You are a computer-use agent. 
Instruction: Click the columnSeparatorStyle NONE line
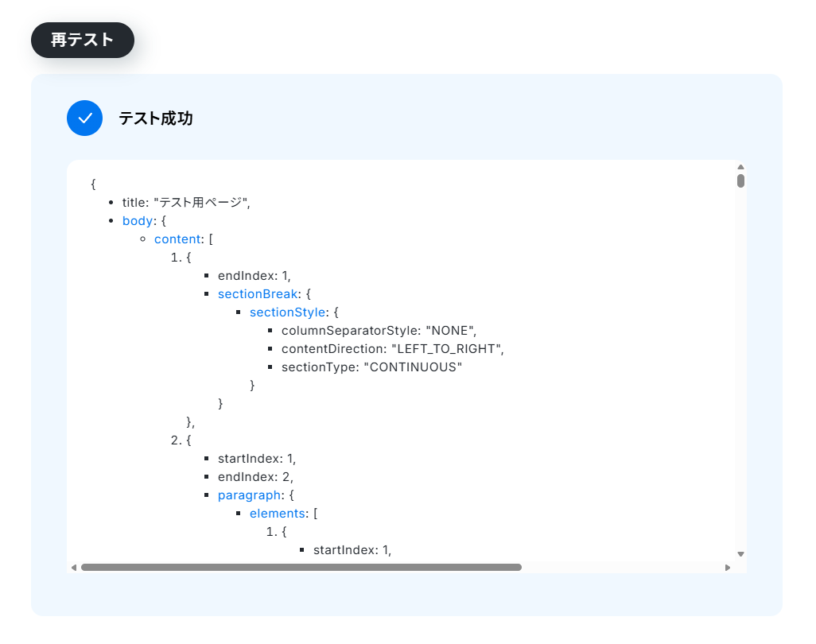tap(379, 331)
